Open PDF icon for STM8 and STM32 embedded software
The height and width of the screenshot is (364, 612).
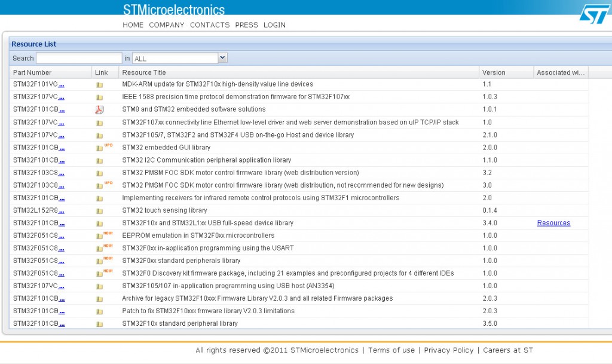pos(100,109)
